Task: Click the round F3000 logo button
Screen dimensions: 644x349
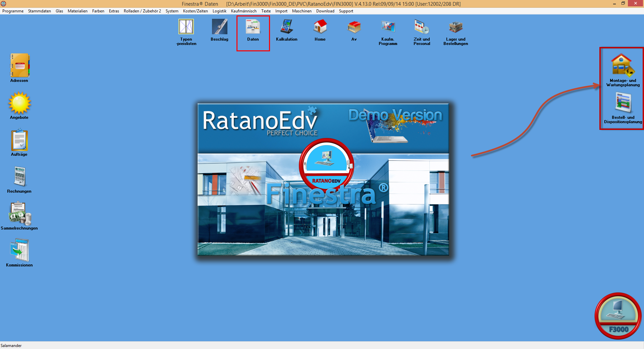Action: coord(618,316)
